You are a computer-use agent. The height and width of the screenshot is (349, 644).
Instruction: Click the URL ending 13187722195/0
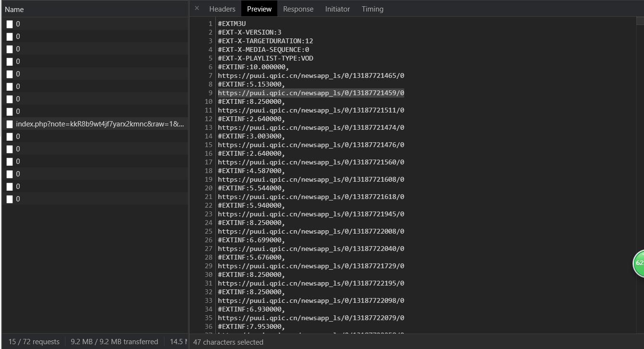(x=311, y=283)
